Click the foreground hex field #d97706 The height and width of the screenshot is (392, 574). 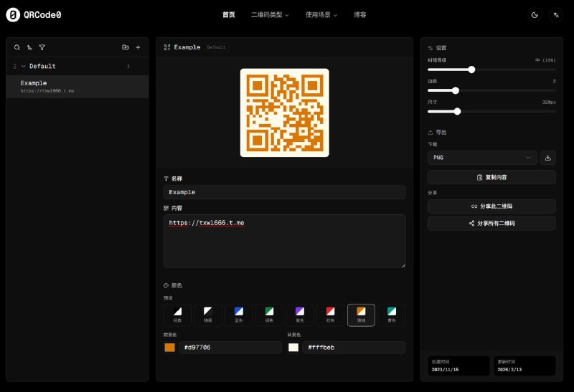point(230,348)
